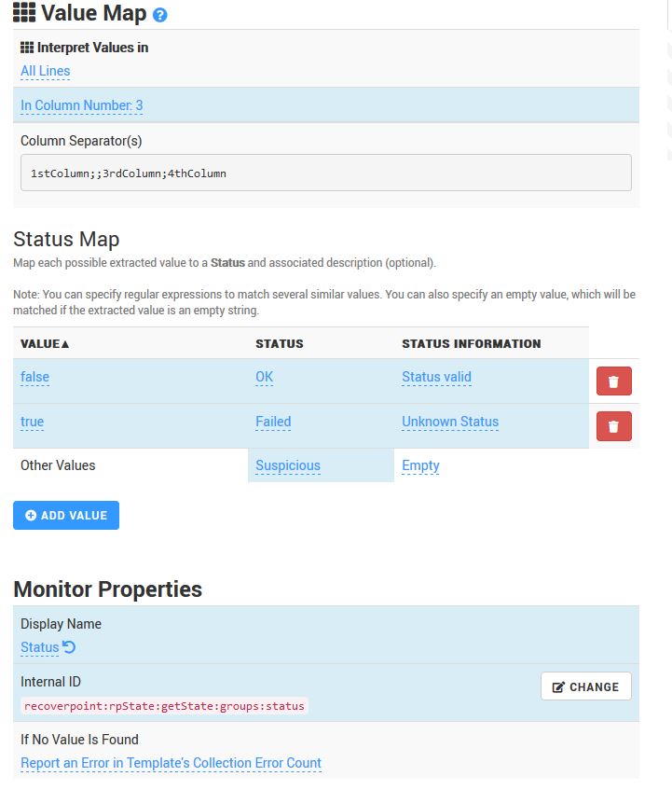Edit the 'false' value entry
This screenshot has width=672, height=790.
coord(34,377)
